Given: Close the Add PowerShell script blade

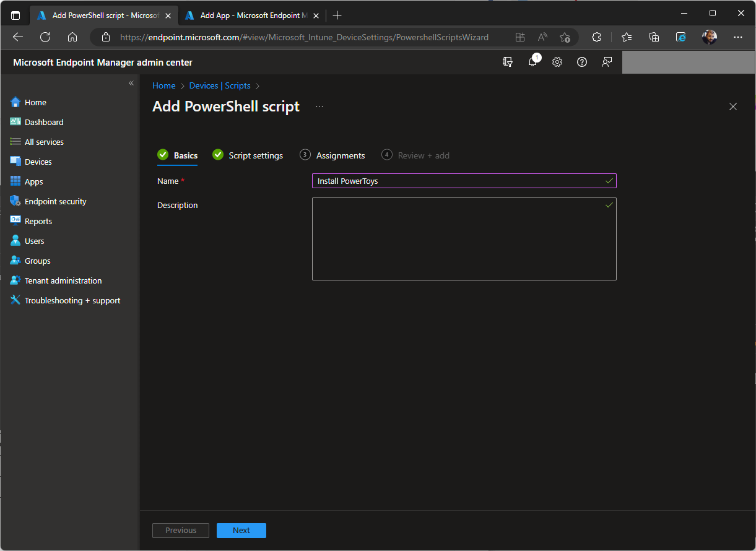Looking at the screenshot, I should coord(733,106).
